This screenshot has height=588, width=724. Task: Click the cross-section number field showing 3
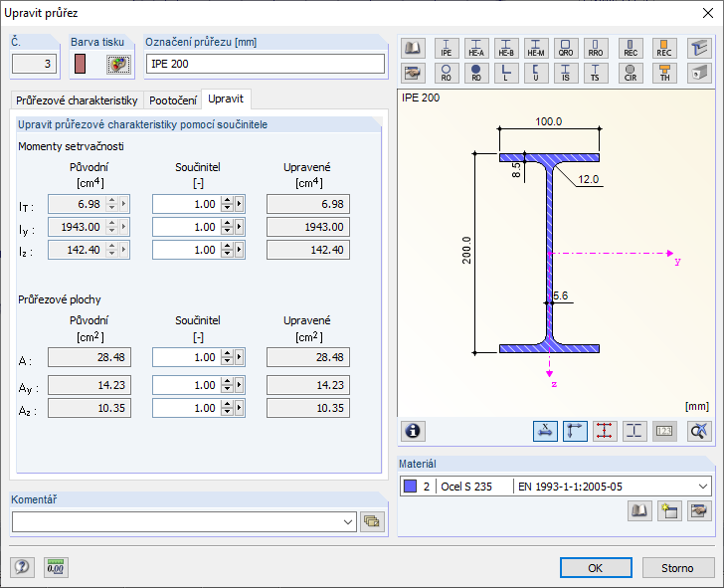34,64
